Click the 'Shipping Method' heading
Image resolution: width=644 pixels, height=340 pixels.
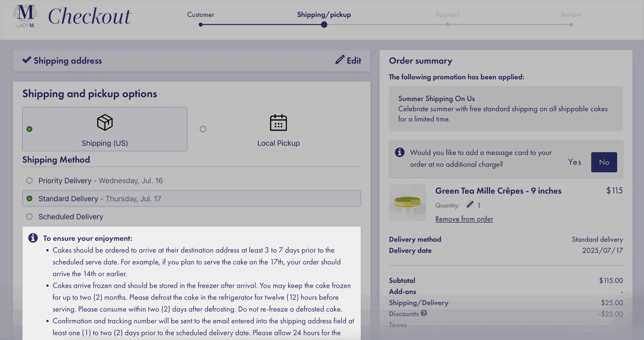coord(56,160)
